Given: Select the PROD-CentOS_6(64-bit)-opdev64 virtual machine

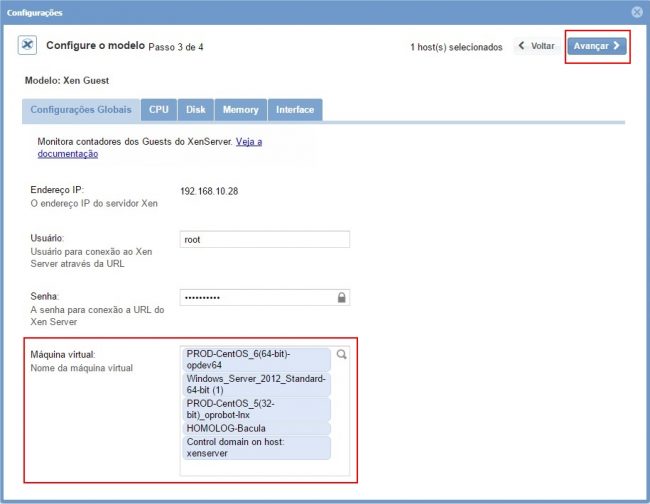Looking at the screenshot, I should point(256,360).
